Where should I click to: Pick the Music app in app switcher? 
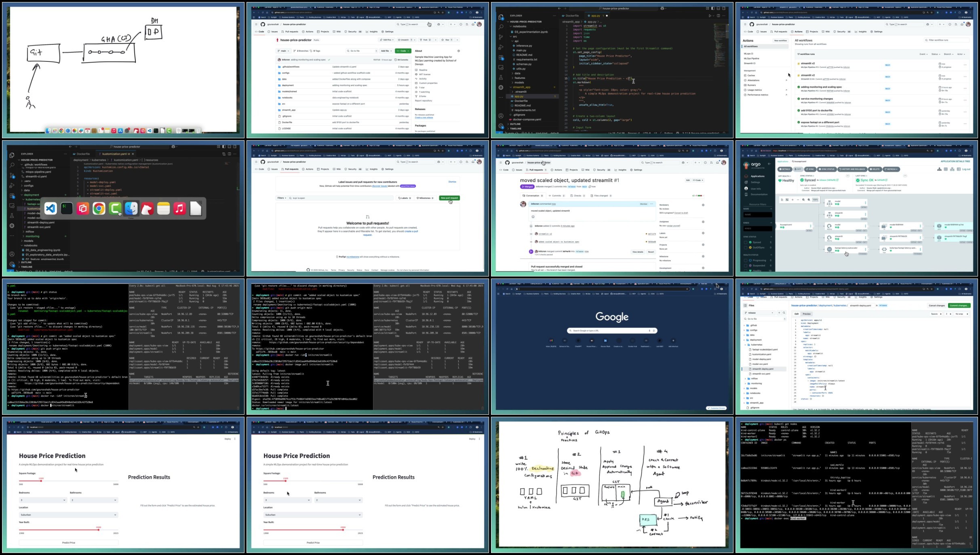point(180,209)
